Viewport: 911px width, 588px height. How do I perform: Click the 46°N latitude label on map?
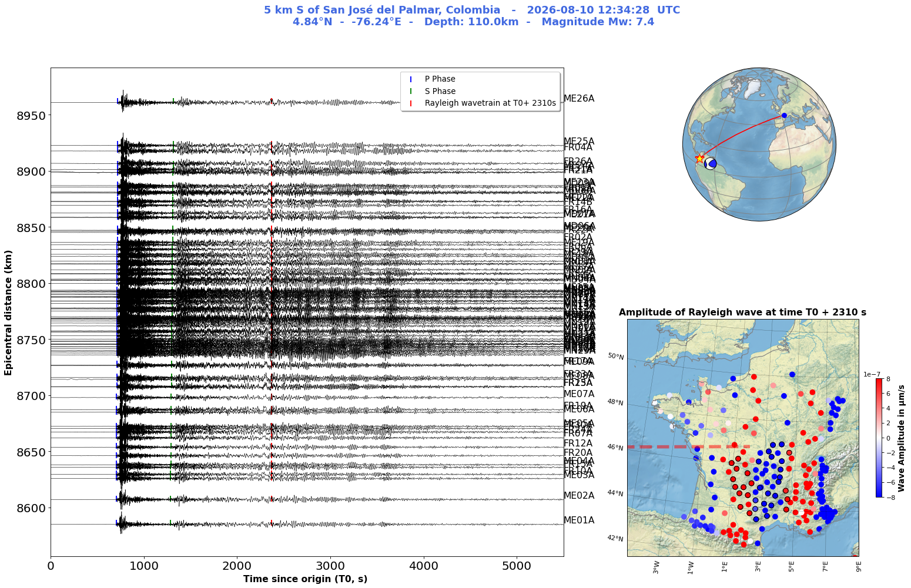[615, 448]
